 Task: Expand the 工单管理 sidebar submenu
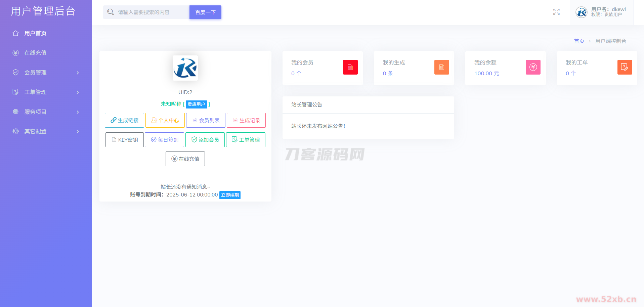46,92
